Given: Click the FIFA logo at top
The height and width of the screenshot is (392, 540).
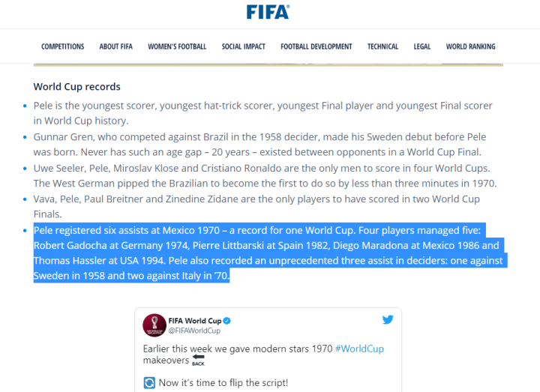Looking at the screenshot, I should 268,11.
